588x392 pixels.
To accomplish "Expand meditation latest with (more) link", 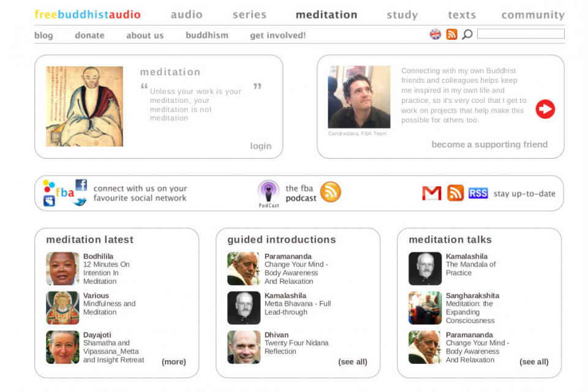I will pyautogui.click(x=173, y=361).
